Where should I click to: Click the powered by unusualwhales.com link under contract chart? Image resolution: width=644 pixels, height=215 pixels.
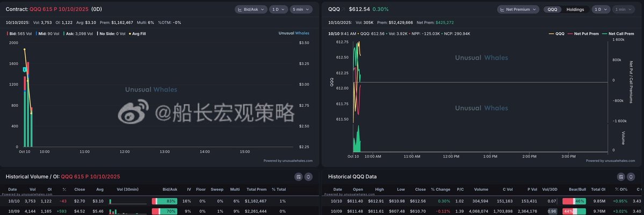pos(288,161)
